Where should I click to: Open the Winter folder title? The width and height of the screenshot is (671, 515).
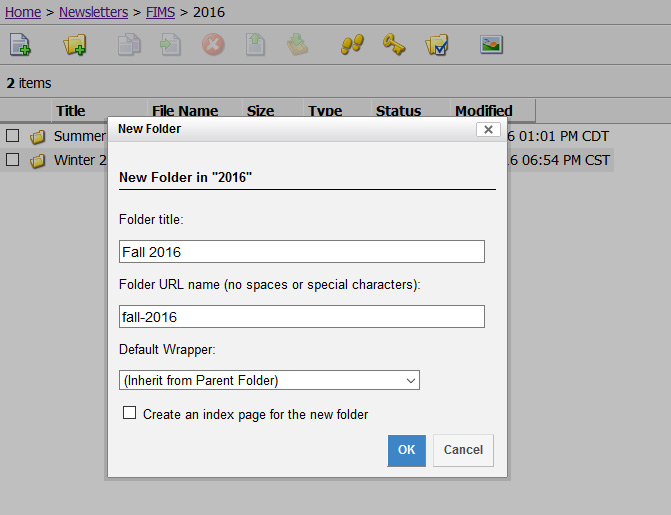(x=80, y=160)
